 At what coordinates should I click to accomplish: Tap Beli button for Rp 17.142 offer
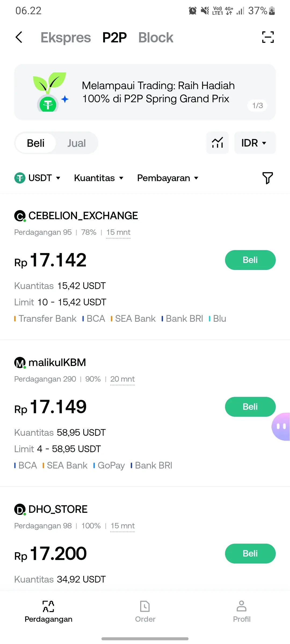(x=250, y=260)
